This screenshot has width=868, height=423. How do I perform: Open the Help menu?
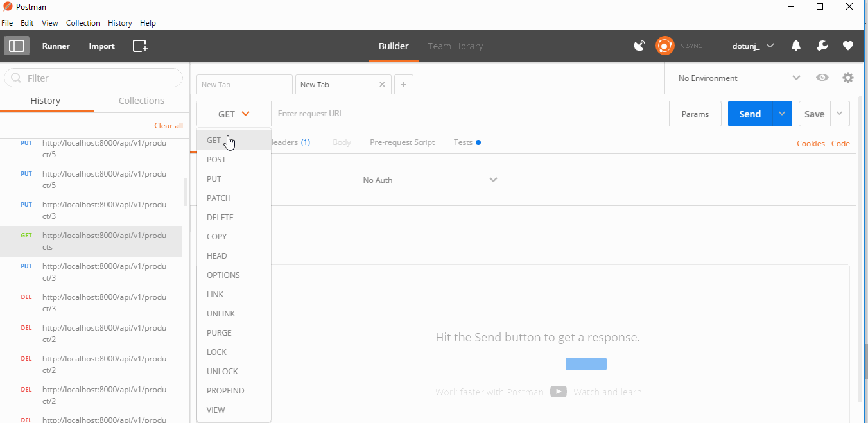[x=148, y=23]
